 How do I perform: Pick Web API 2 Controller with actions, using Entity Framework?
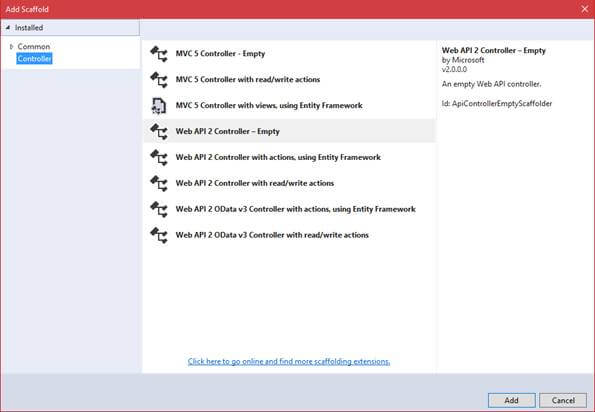(x=290, y=157)
